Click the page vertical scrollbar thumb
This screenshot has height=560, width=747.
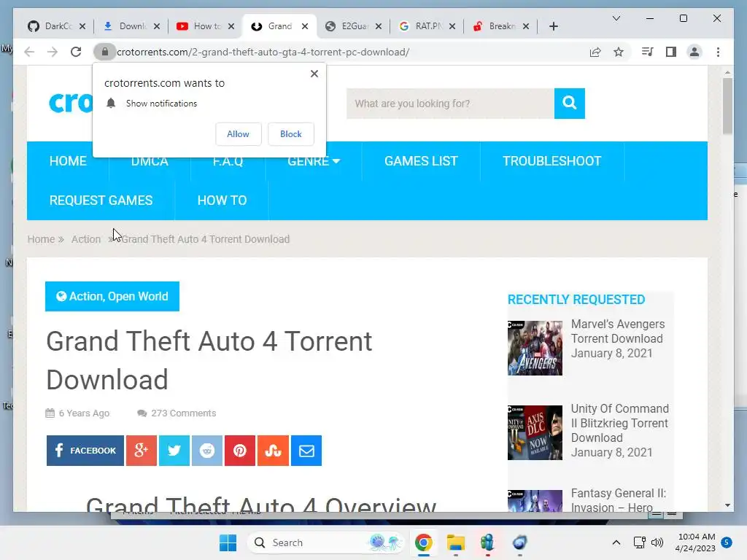click(x=727, y=106)
